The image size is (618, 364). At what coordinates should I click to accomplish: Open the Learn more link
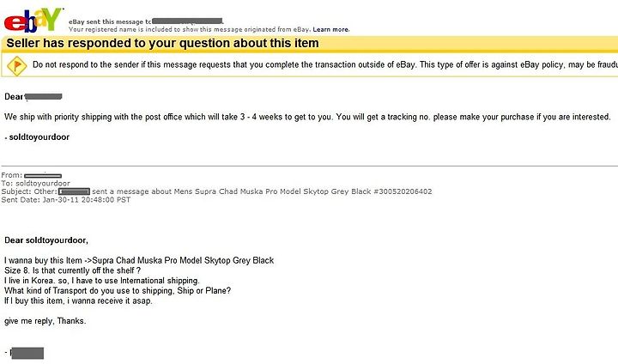[x=330, y=29]
